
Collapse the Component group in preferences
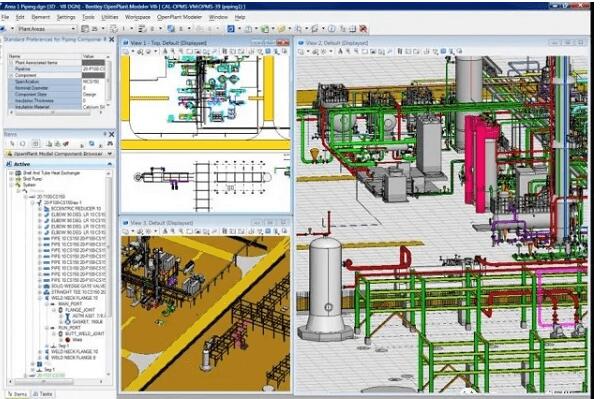[11, 75]
